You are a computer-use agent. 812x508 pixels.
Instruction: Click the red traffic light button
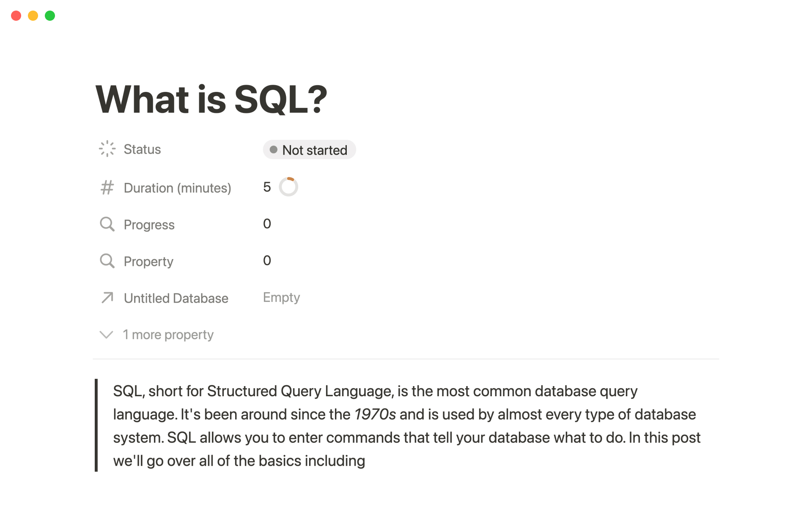(x=16, y=15)
